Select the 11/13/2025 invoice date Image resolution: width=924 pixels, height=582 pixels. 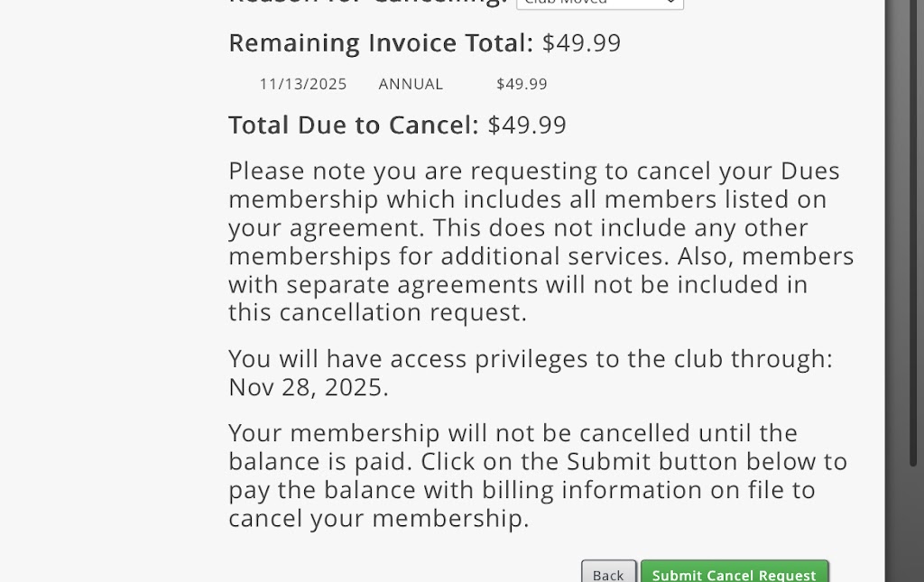(x=303, y=84)
